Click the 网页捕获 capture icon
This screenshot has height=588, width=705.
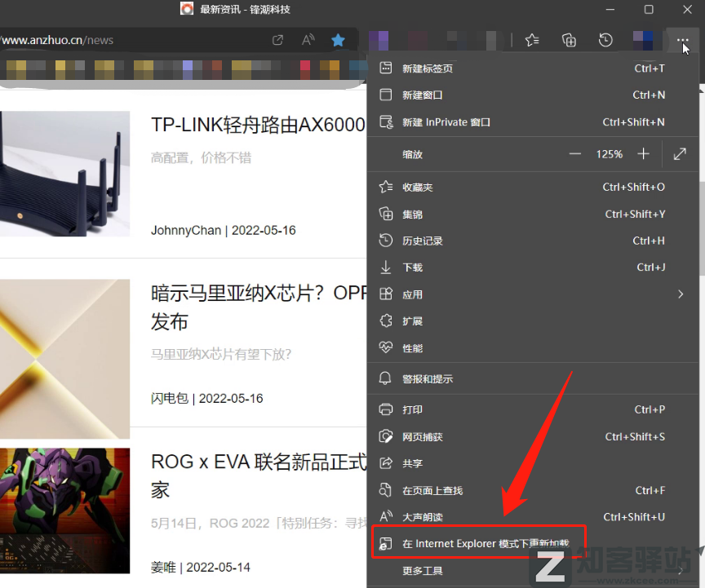pos(385,436)
